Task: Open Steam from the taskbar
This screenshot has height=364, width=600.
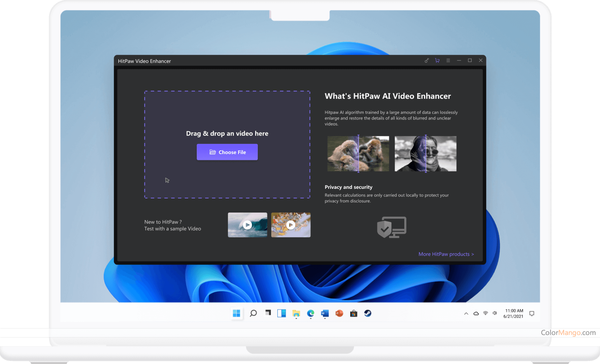Action: pos(368,313)
